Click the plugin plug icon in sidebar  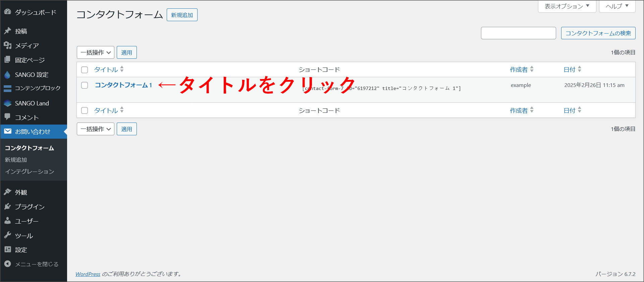[x=7, y=206]
